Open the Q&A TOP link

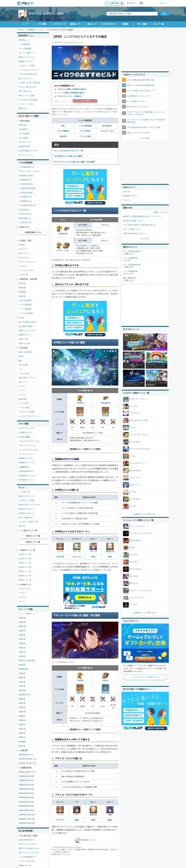[127, 192]
